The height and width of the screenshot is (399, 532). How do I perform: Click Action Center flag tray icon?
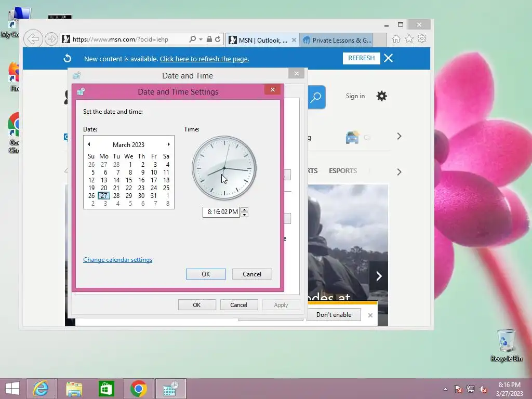[458, 389]
